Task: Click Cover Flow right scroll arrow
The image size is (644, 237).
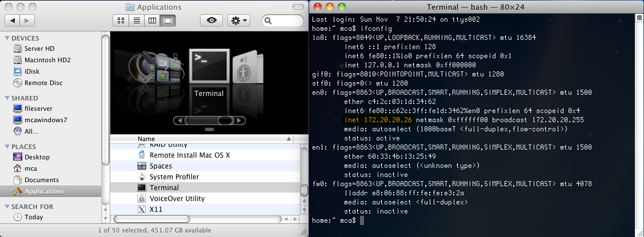Action: point(240,120)
